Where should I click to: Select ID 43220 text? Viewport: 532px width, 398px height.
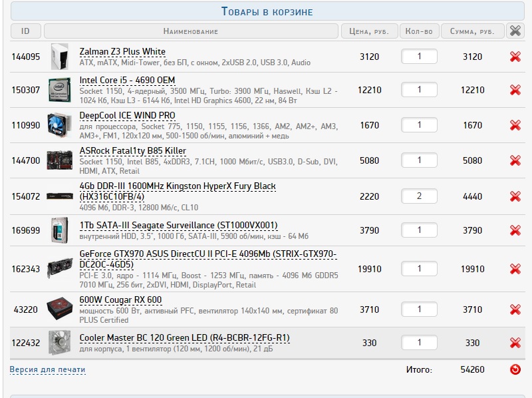(26, 309)
